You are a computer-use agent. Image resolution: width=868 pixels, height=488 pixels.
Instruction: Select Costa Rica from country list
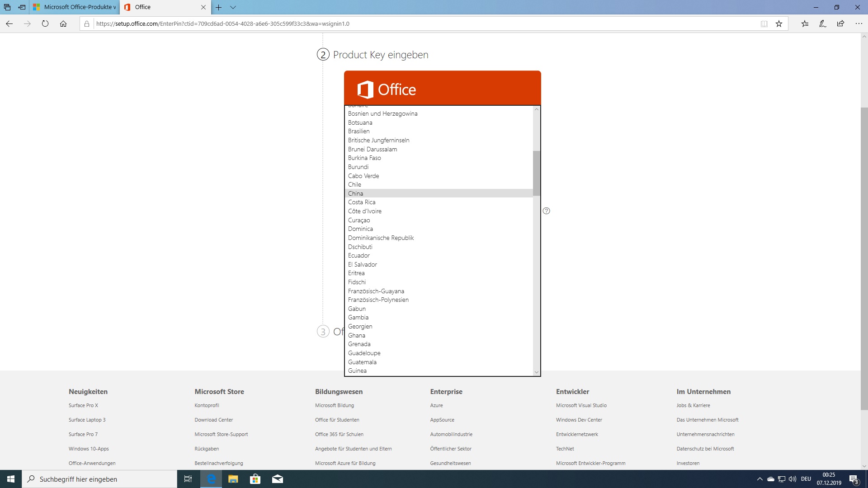click(362, 202)
